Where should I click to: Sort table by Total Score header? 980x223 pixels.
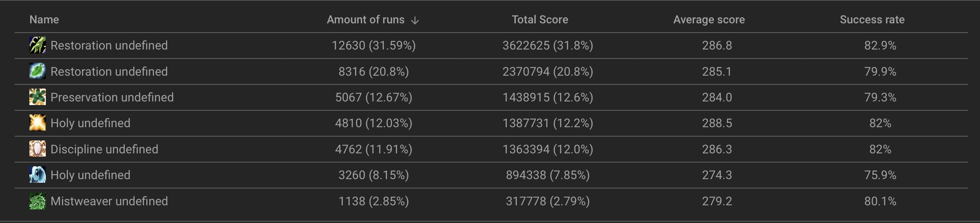click(x=540, y=20)
